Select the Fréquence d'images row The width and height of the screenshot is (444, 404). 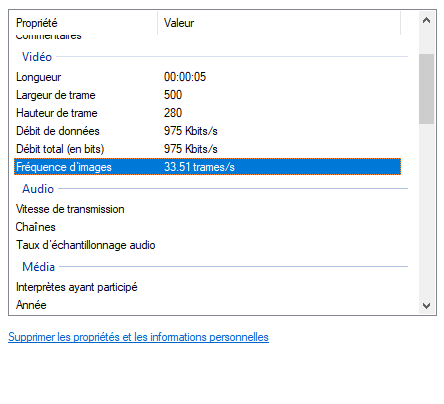point(207,167)
